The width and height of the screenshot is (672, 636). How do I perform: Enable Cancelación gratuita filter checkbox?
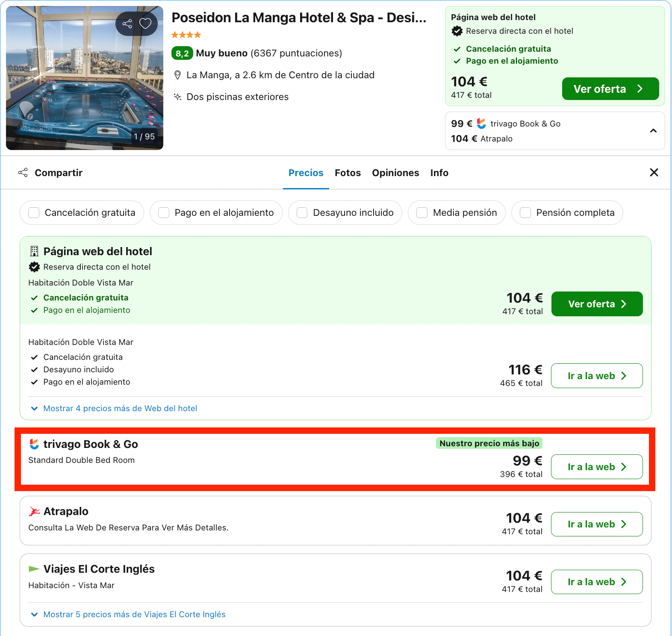[x=34, y=213]
